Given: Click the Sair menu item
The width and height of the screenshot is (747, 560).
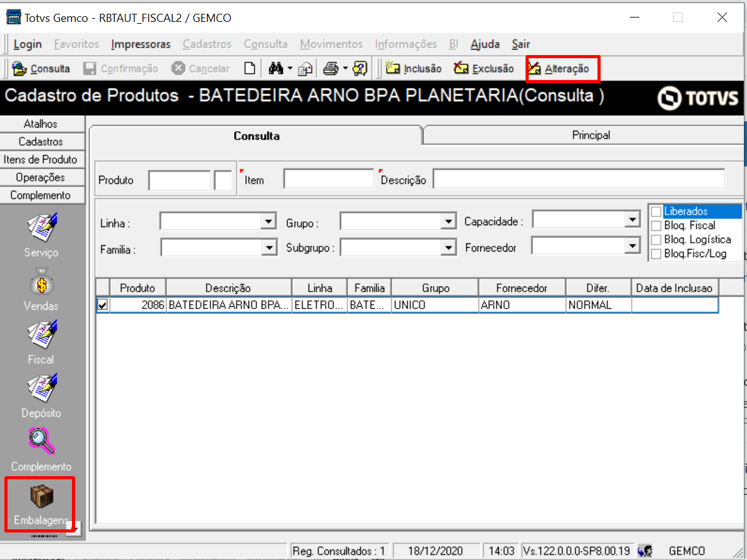Looking at the screenshot, I should [x=521, y=44].
